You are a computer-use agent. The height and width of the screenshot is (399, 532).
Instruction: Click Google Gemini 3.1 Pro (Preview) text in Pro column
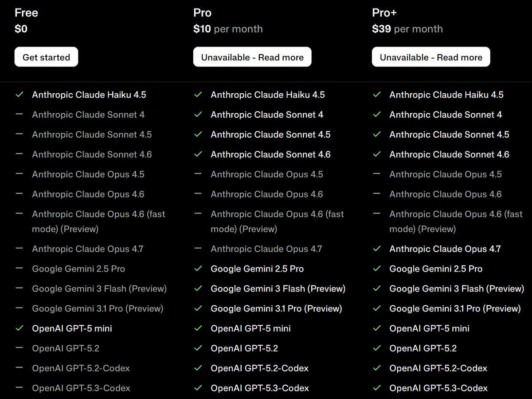(x=276, y=308)
